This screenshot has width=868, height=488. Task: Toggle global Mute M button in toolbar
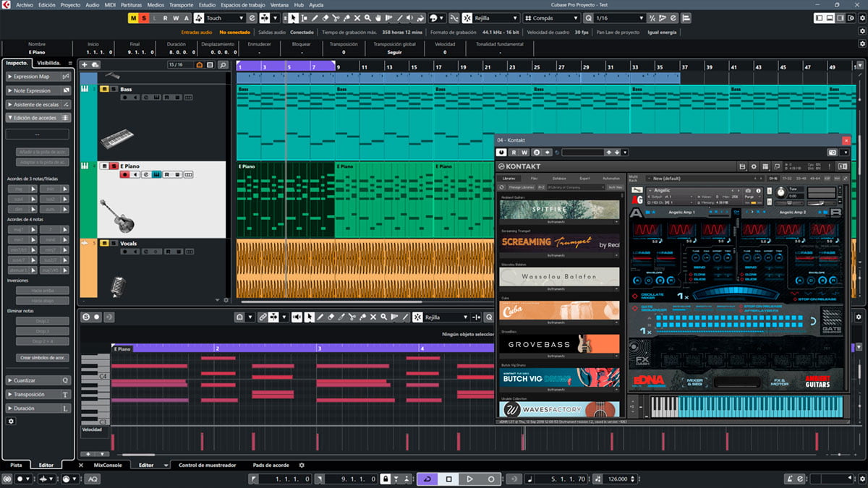point(132,17)
